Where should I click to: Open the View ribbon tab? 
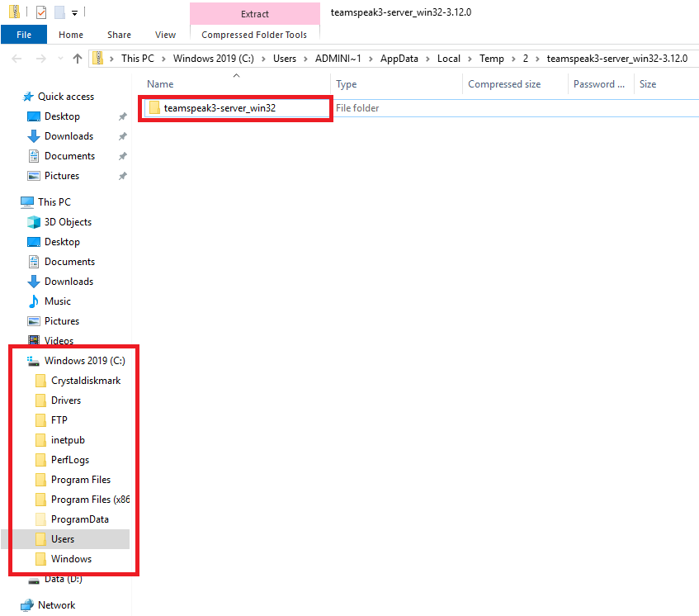point(165,35)
